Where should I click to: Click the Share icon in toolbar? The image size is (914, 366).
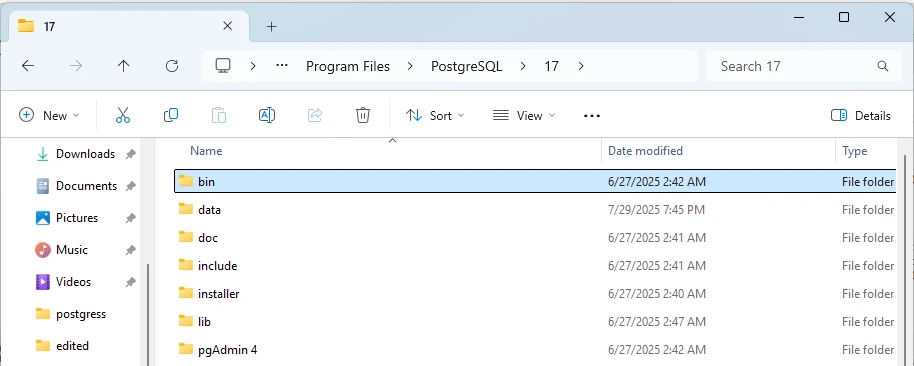315,115
